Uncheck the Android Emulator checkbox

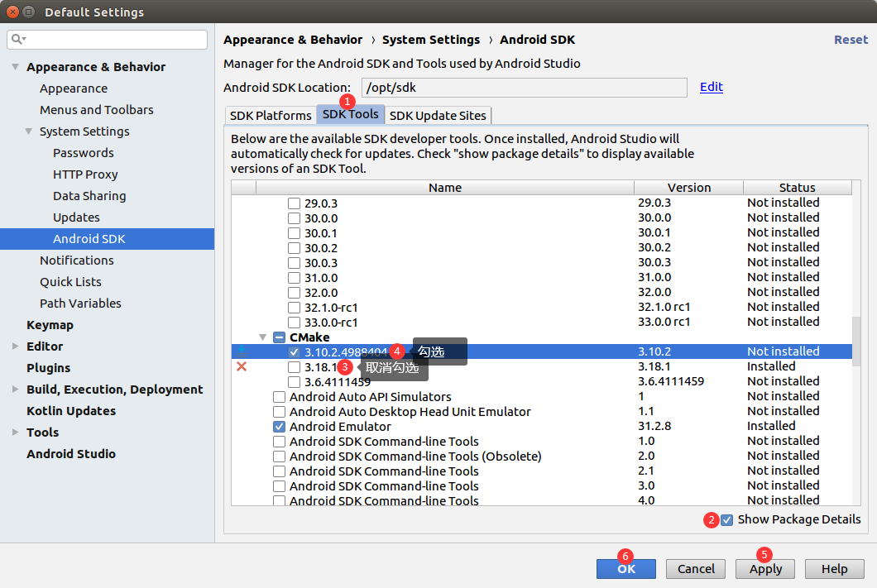point(279,427)
